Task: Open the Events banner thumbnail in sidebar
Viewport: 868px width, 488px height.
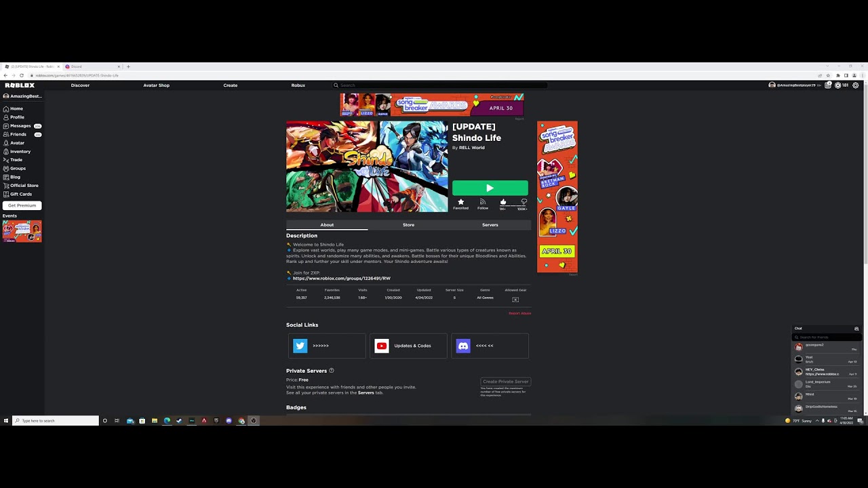Action: click(x=22, y=231)
